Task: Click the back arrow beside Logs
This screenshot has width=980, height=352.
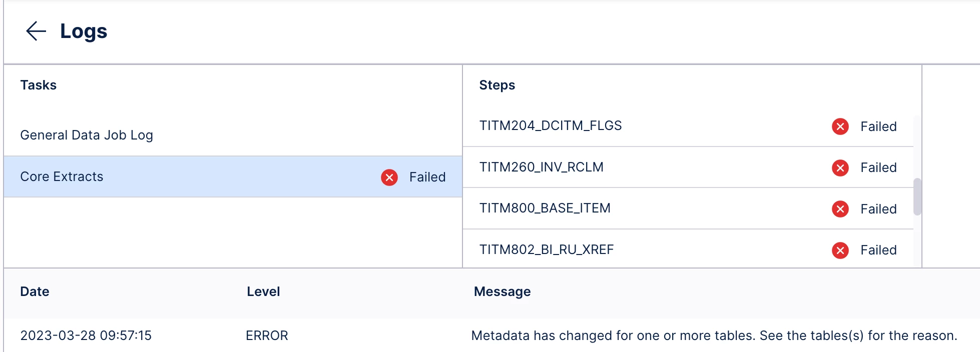Action: point(36,31)
